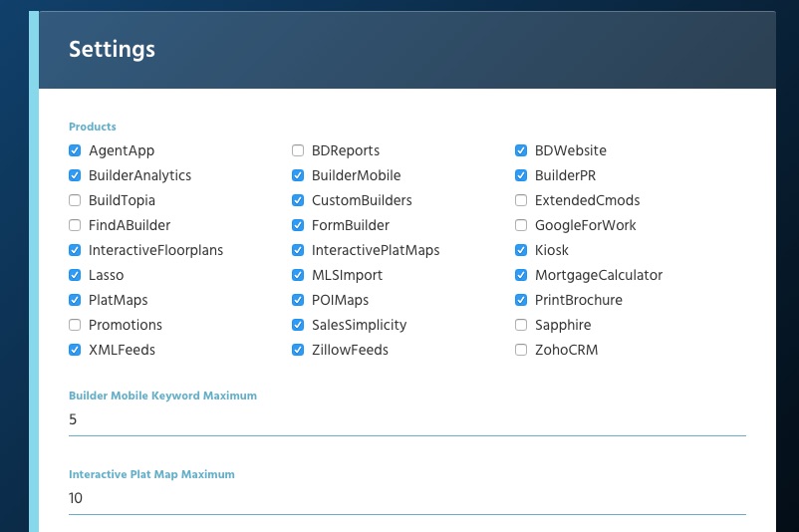Deselect the Lasso checkbox
Viewport: 799px width, 532px height.
pyautogui.click(x=75, y=275)
